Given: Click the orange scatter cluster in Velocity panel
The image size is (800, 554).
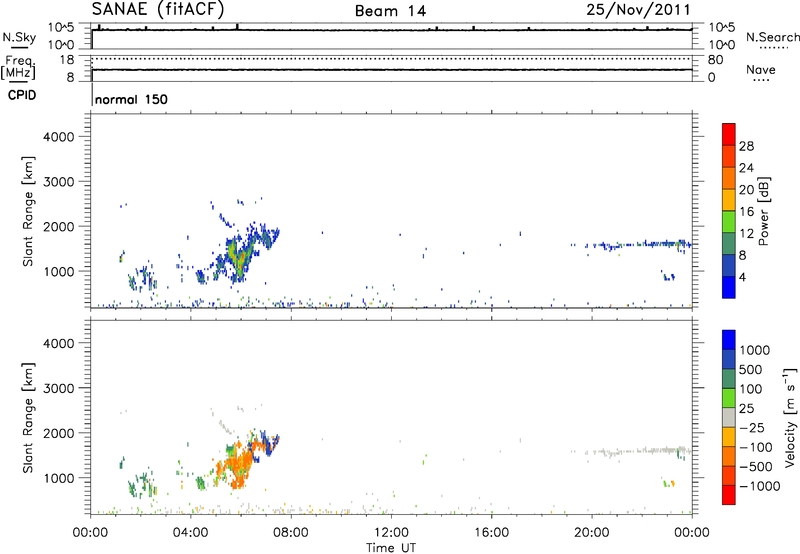Looking at the screenshot, I should pyautogui.click(x=237, y=464).
